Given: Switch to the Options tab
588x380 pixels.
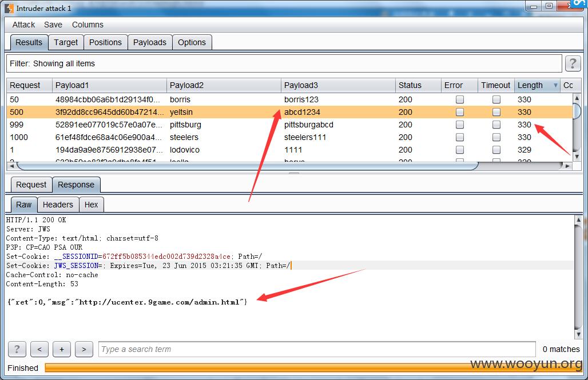Looking at the screenshot, I should pyautogui.click(x=192, y=42).
